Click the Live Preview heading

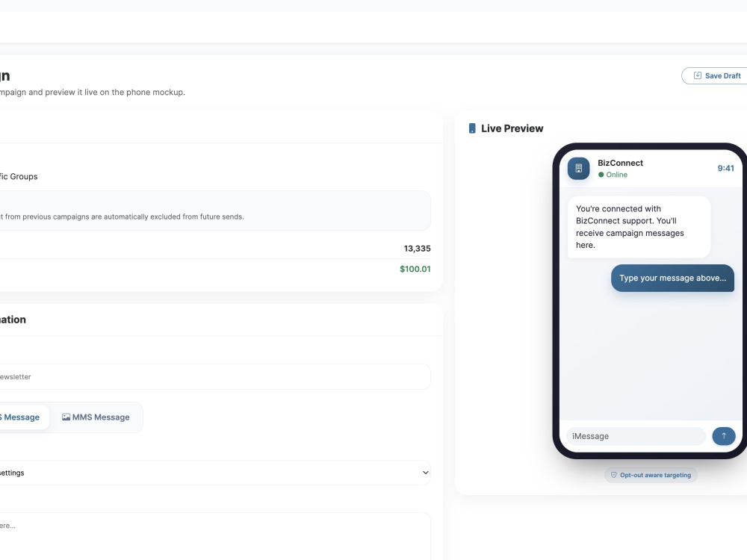tap(512, 128)
